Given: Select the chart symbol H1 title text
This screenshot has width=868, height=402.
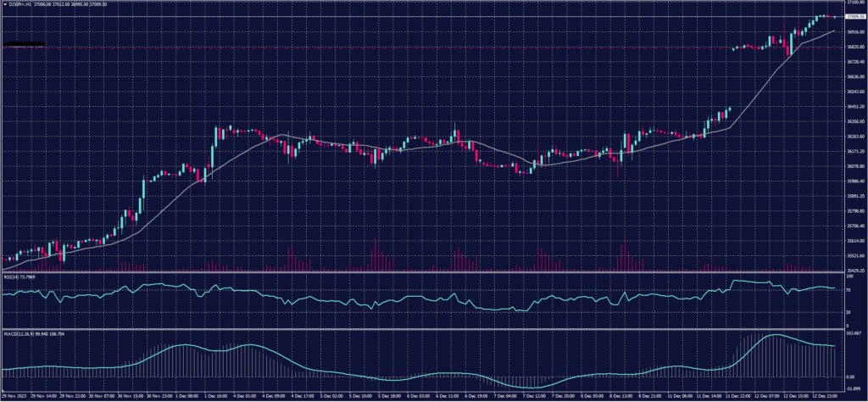Looking at the screenshot, I should 19,3.
